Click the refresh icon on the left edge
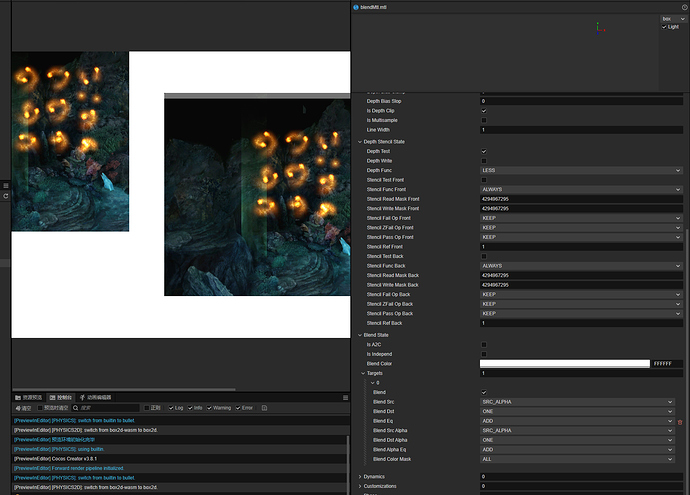690x495 pixels. tap(6, 196)
